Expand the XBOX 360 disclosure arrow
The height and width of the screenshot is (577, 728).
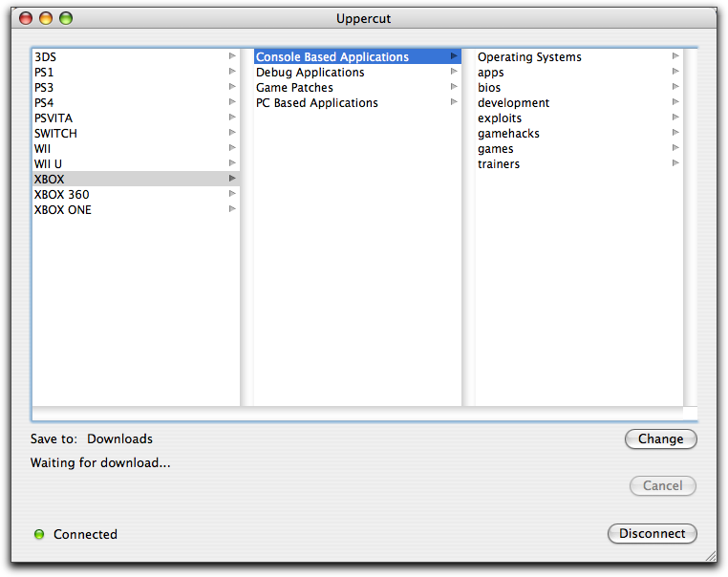coord(232,194)
